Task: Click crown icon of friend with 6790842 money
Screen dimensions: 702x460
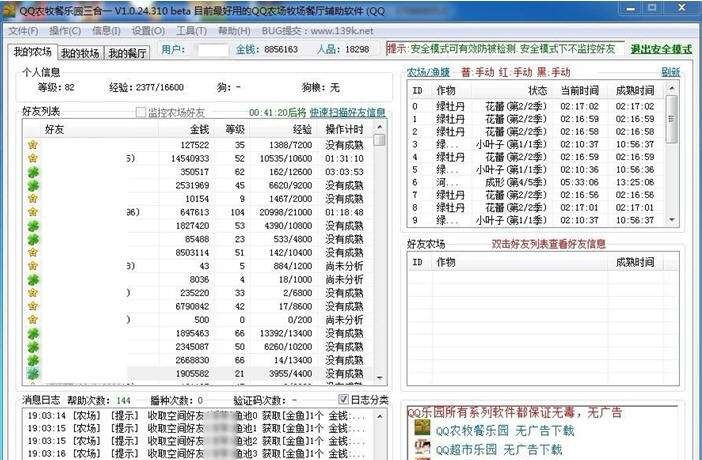Action: tap(33, 306)
